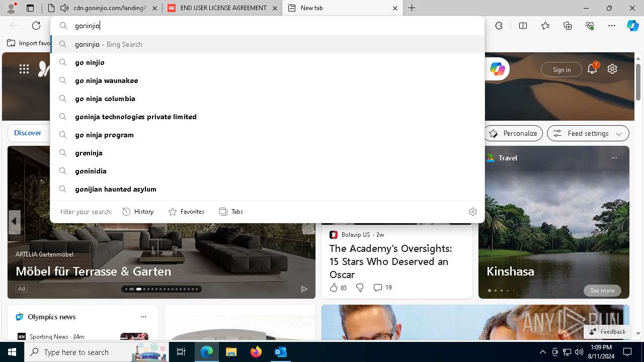Click the Copilot logo on new tab page
The height and width of the screenshot is (362, 644).
click(497, 69)
